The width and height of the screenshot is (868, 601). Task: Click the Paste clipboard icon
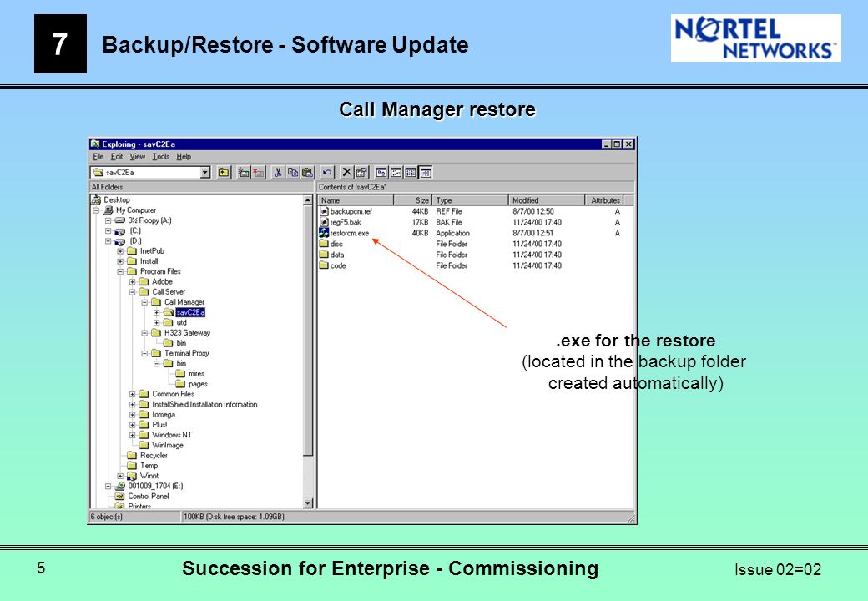click(307, 173)
